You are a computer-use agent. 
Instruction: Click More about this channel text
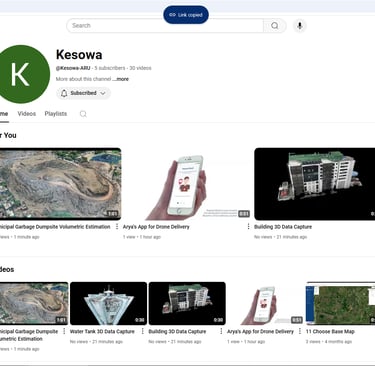[x=83, y=79]
